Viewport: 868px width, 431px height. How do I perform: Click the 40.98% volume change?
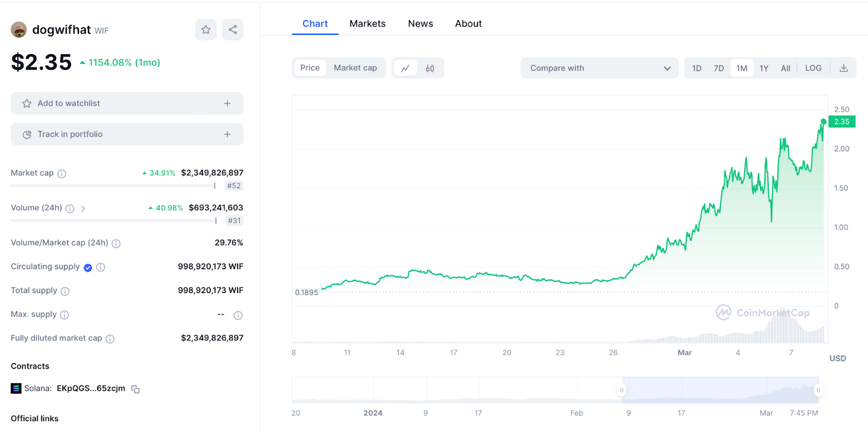point(165,208)
